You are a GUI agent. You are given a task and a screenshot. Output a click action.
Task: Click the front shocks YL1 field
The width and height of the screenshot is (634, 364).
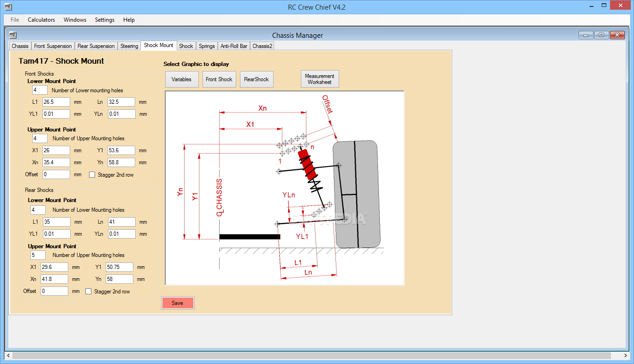pos(56,114)
